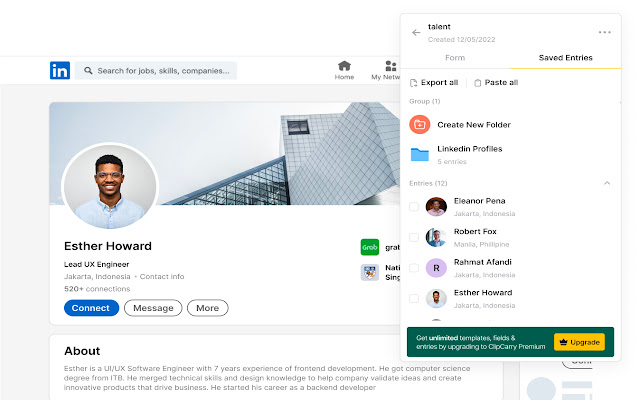This screenshot has width=640, height=400.
Task: Click the Create New Folder label
Action: point(474,125)
